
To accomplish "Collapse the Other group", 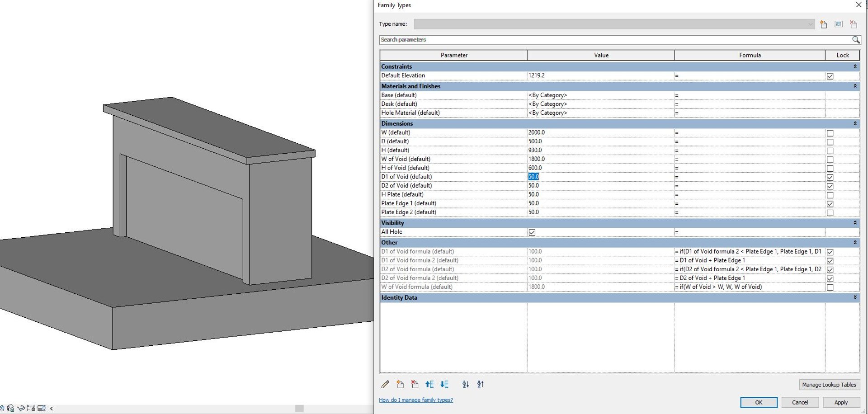I will pos(855,242).
